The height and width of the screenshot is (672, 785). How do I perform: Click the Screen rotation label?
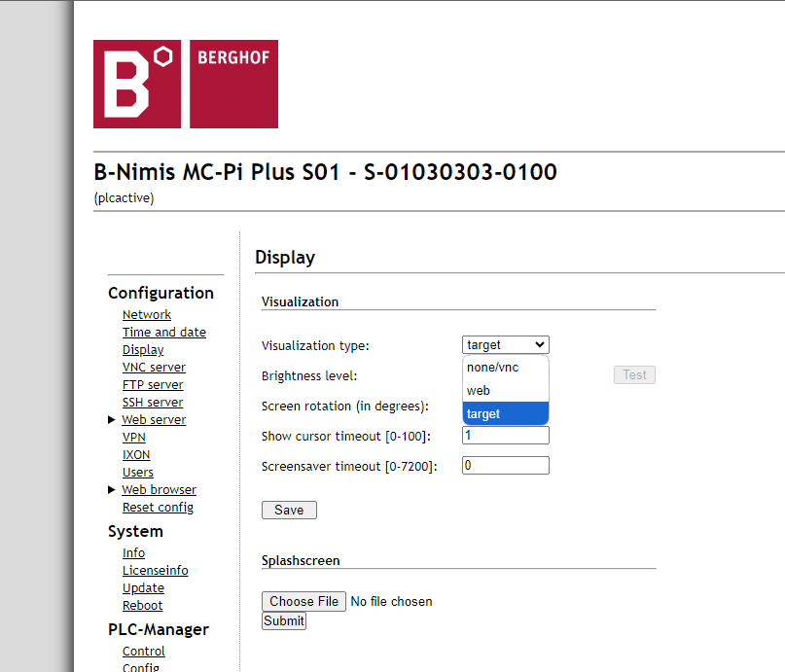pos(345,406)
